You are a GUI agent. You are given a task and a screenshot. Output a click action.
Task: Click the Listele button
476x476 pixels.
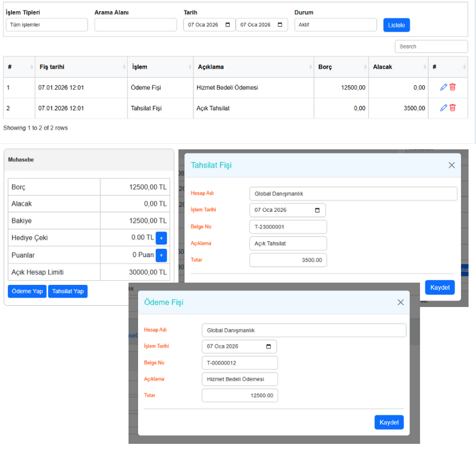pyautogui.click(x=396, y=25)
